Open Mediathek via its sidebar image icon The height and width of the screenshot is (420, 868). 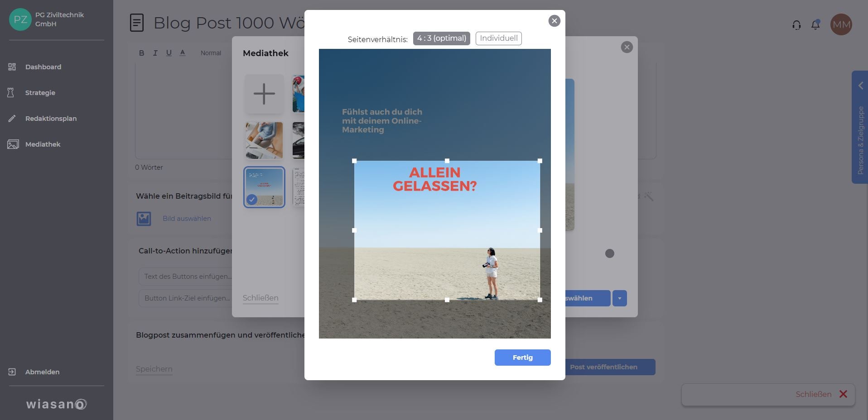click(12, 144)
